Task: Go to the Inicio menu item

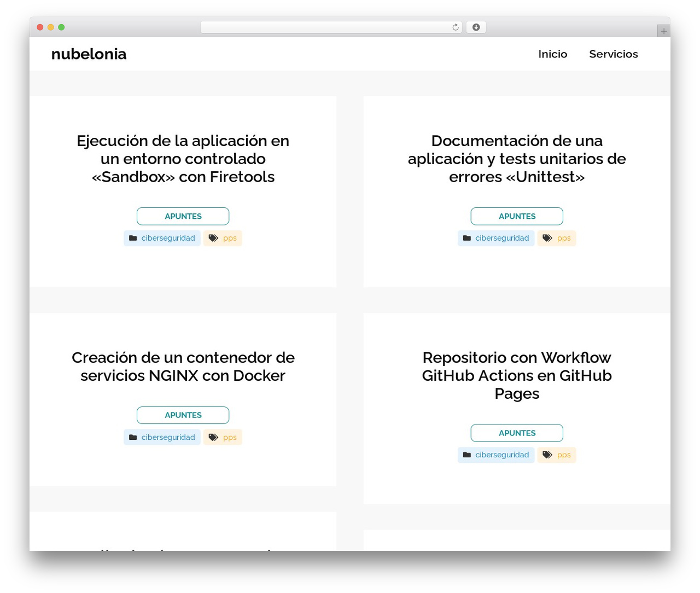Action: tap(552, 54)
